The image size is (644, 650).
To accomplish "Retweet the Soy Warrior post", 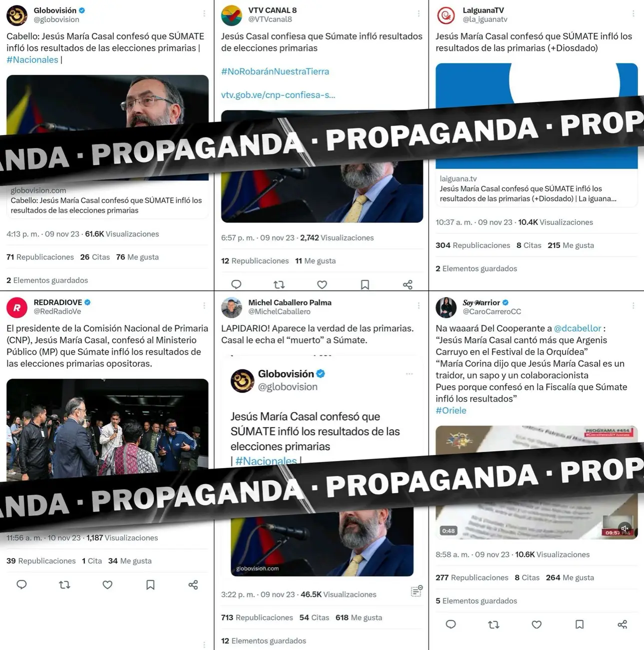I will 494,624.
